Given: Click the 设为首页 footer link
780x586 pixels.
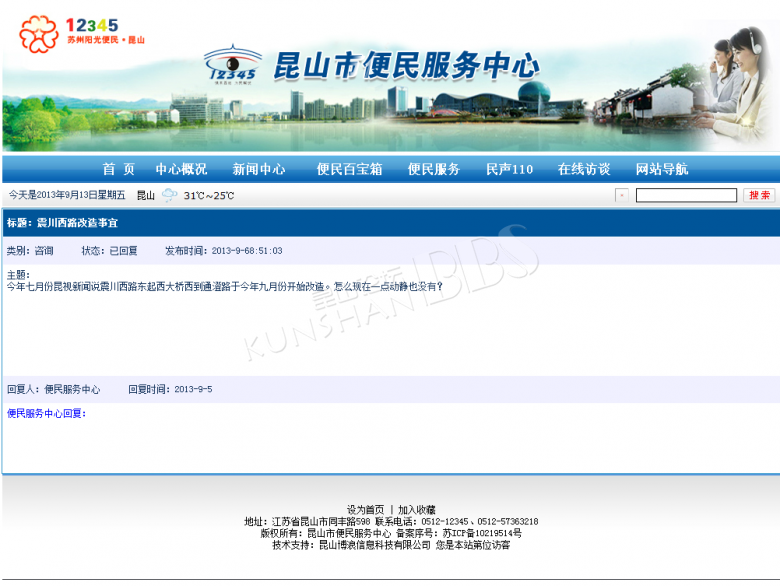Looking at the screenshot, I should pyautogui.click(x=365, y=510).
